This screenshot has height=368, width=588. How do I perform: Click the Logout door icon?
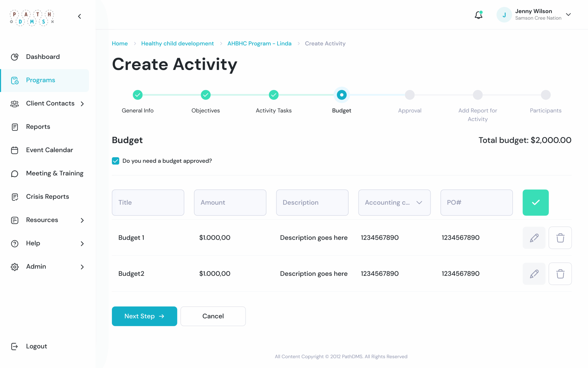click(x=14, y=346)
